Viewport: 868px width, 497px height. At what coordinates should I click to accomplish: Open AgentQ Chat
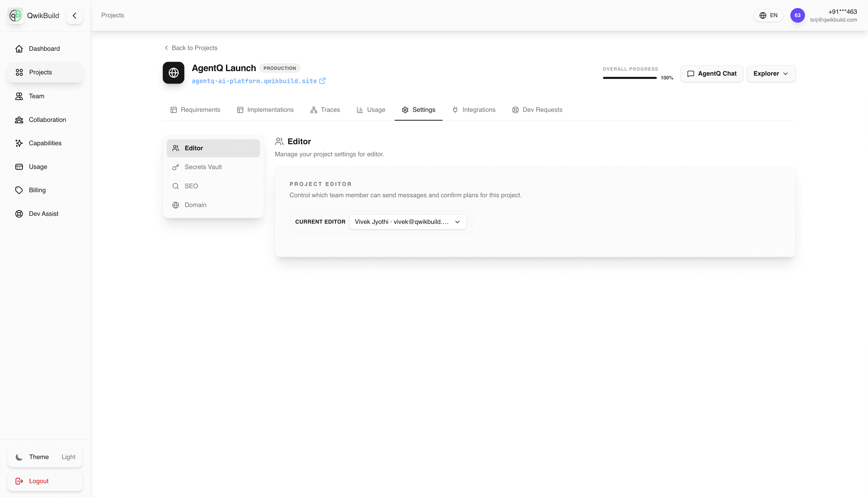pos(712,73)
